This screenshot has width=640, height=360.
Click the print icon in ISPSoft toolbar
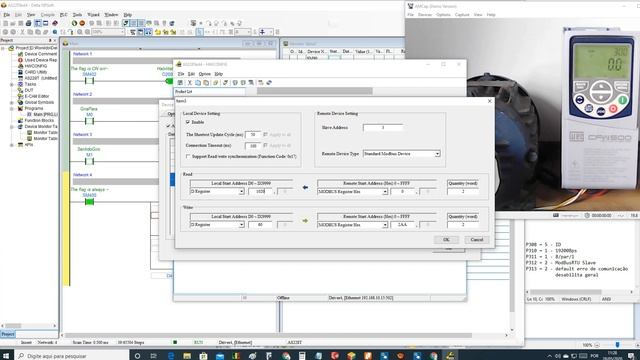[x=29, y=23]
